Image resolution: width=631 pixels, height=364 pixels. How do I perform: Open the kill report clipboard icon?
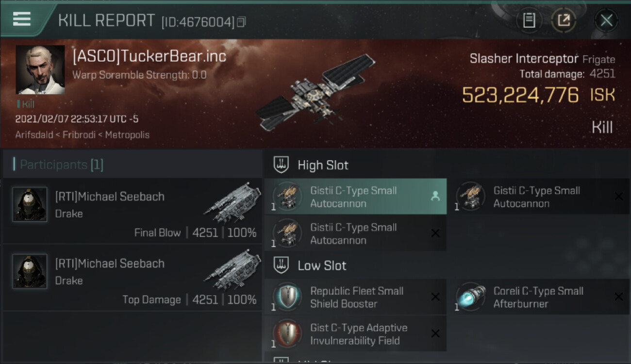[x=529, y=20]
